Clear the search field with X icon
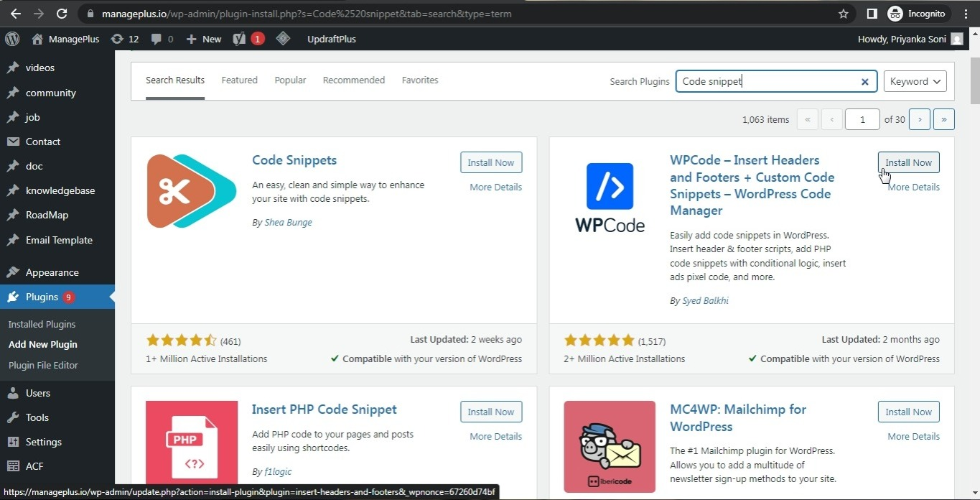The width and height of the screenshot is (980, 500). click(x=865, y=82)
